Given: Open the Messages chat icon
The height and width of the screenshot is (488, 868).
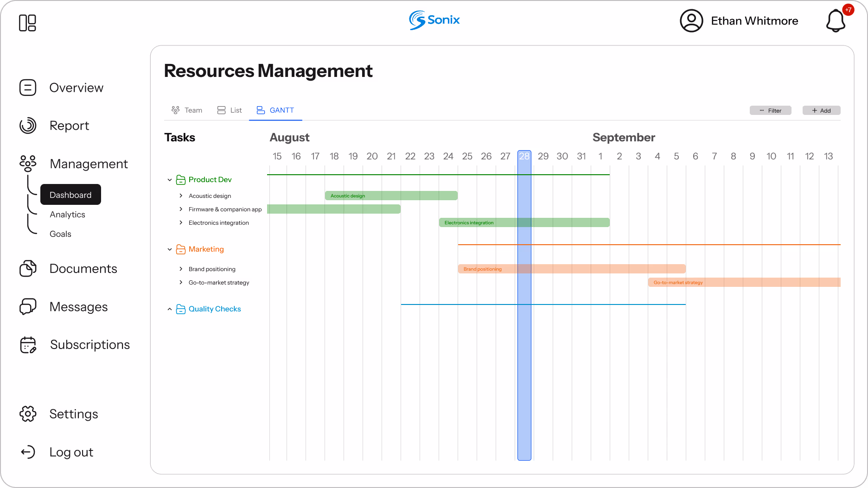Looking at the screenshot, I should click(x=28, y=306).
